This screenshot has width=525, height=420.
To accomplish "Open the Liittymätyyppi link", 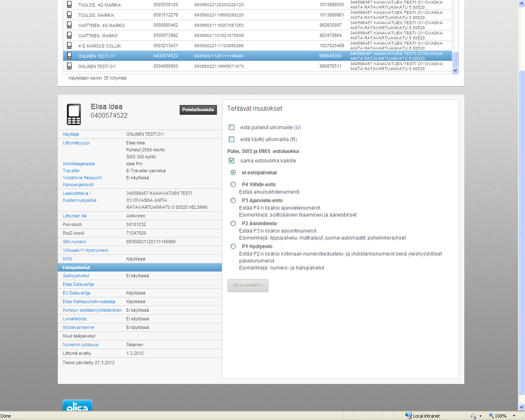I will coord(76,143).
